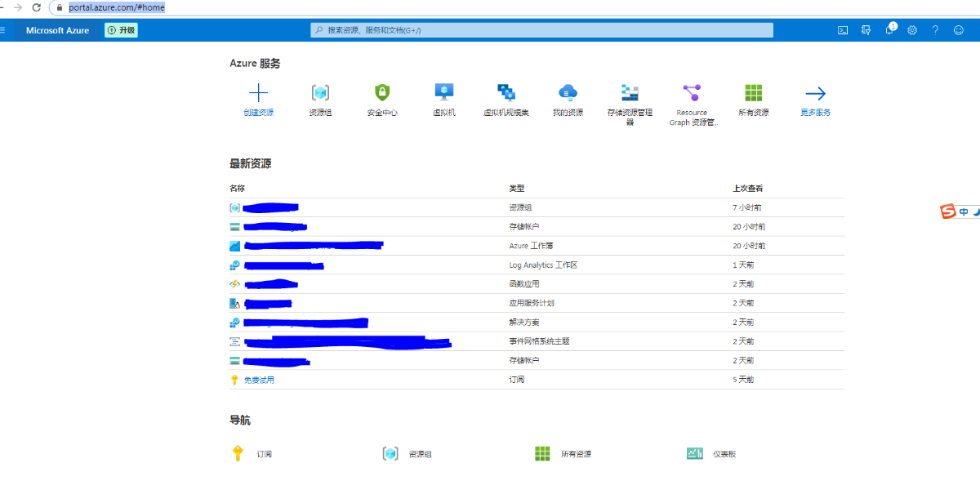The height and width of the screenshot is (494, 980).
Task: Click the Azure 工作簿 row icon
Action: tap(235, 246)
